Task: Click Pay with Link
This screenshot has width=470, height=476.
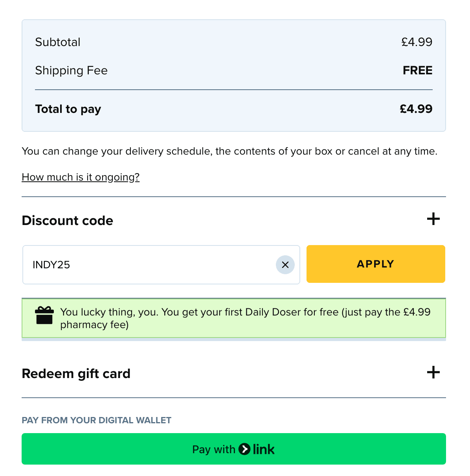Action: click(233, 449)
